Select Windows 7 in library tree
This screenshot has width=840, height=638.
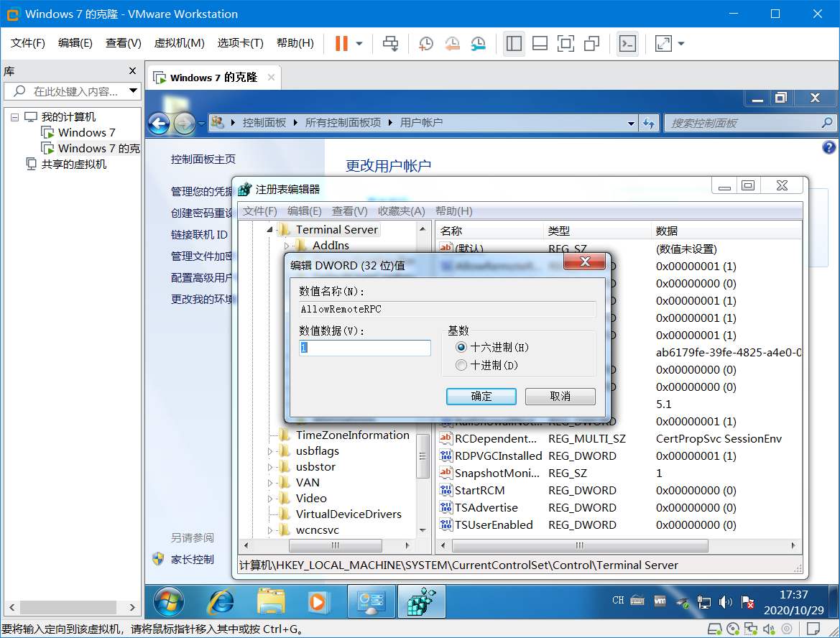point(86,132)
